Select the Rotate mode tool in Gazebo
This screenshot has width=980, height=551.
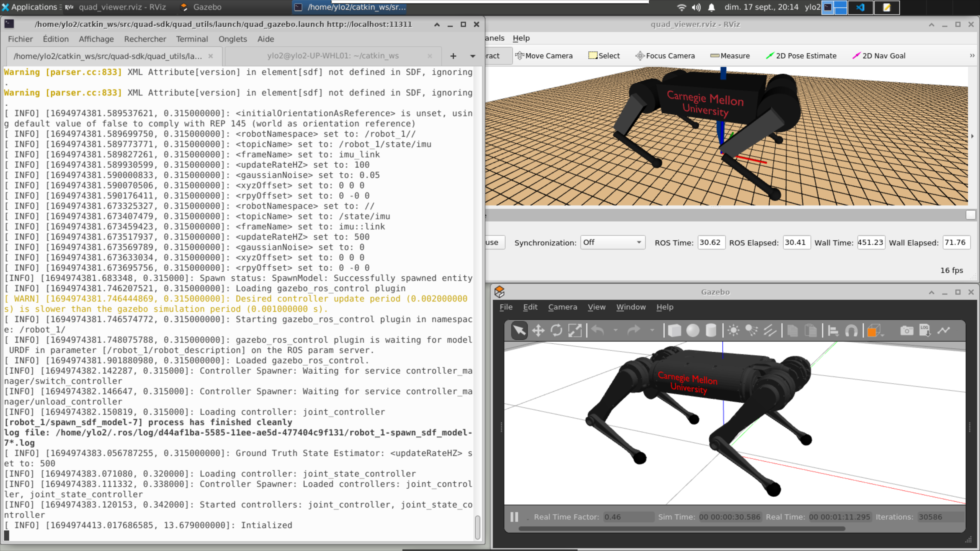point(557,330)
